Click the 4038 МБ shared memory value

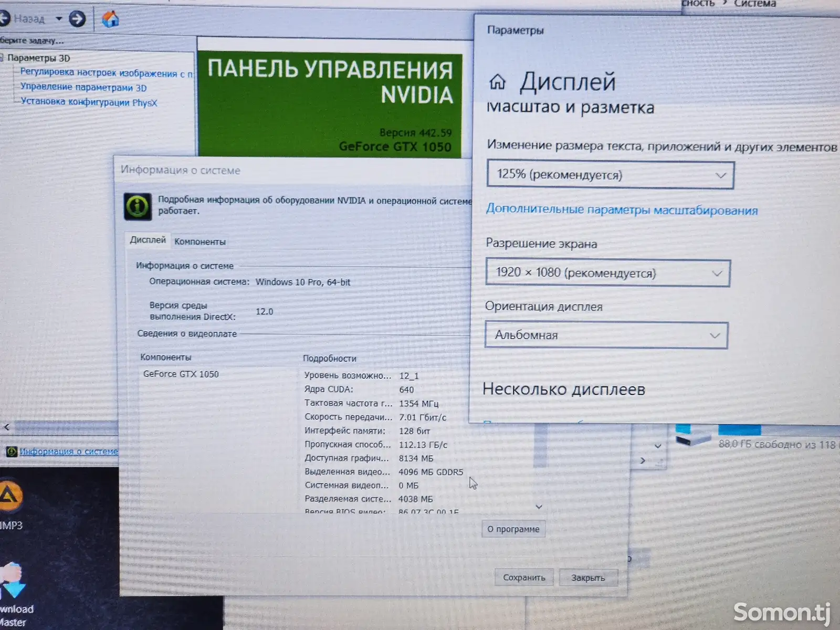tap(416, 499)
